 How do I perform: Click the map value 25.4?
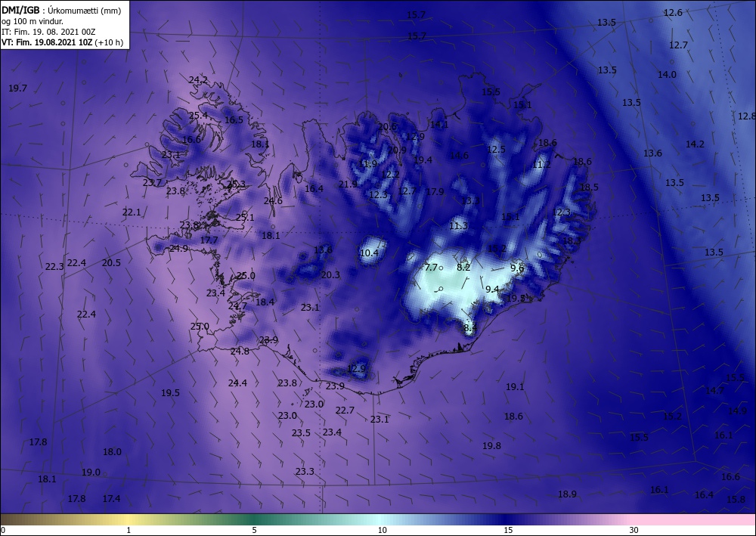198,115
